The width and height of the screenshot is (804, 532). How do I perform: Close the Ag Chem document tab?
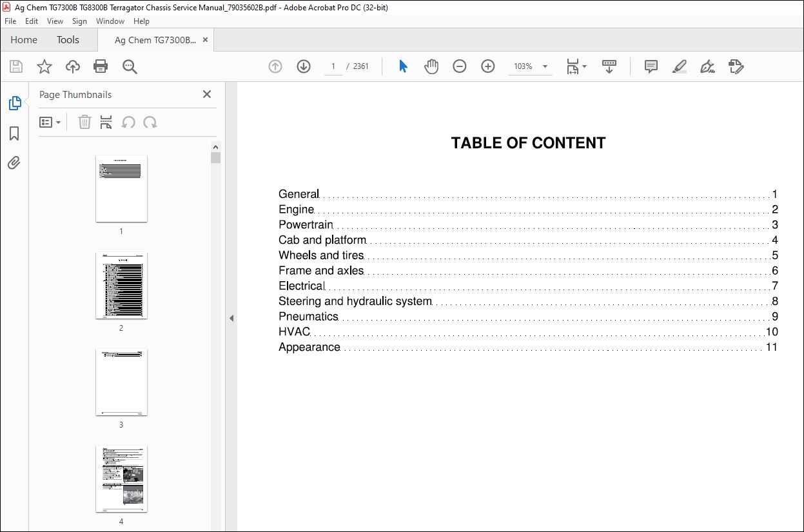coord(206,40)
